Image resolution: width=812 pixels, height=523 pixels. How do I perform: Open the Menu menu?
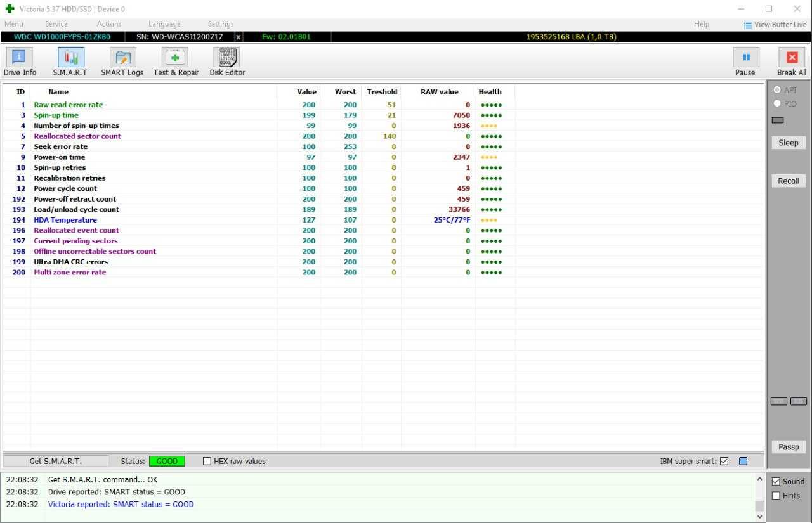[x=13, y=24]
